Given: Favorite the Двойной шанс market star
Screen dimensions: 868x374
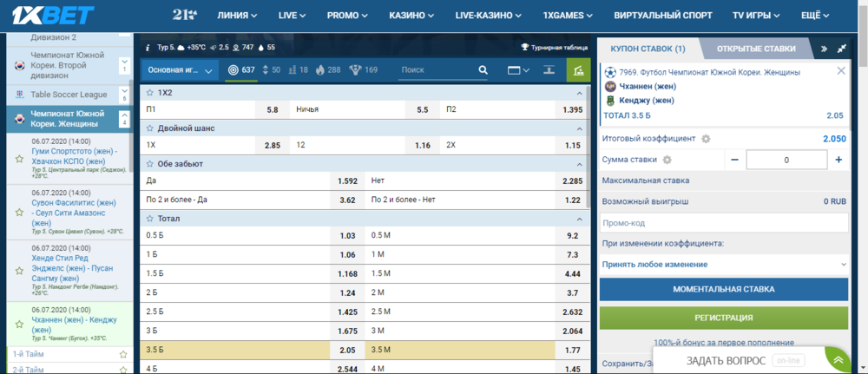Looking at the screenshot, I should point(150,128).
